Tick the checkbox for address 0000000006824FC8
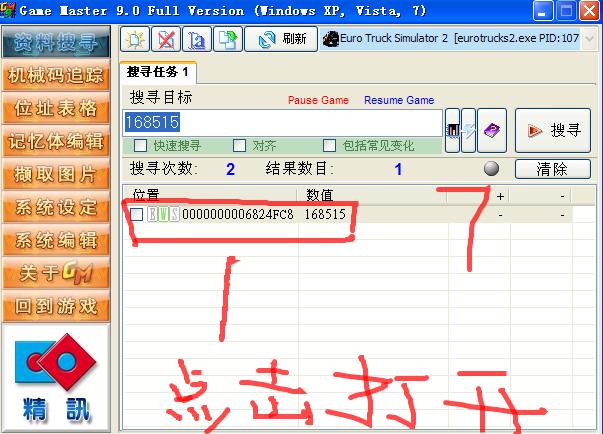Viewport: 603px width, 434px height. point(137,214)
